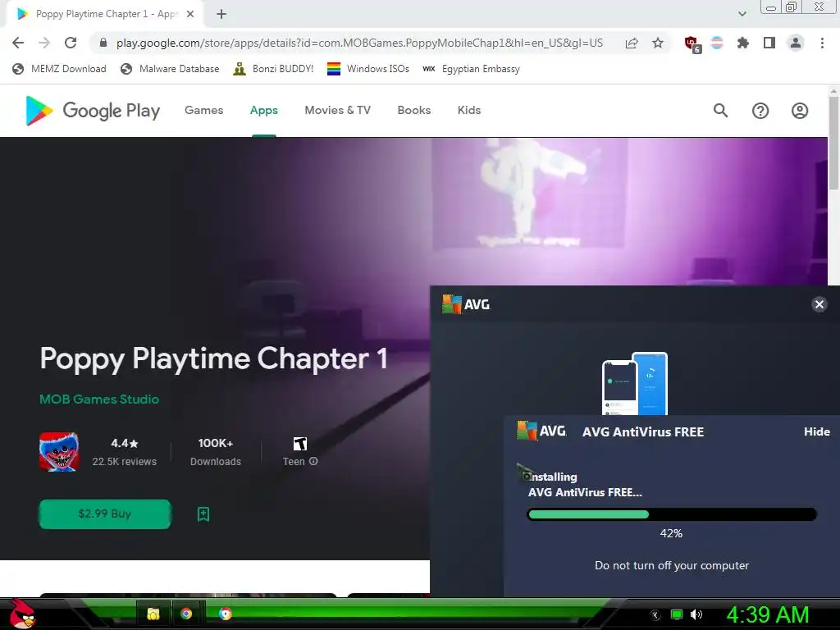Add app to wishlist bookmark icon
Viewport: 840px width, 630px height.
pyautogui.click(x=203, y=514)
